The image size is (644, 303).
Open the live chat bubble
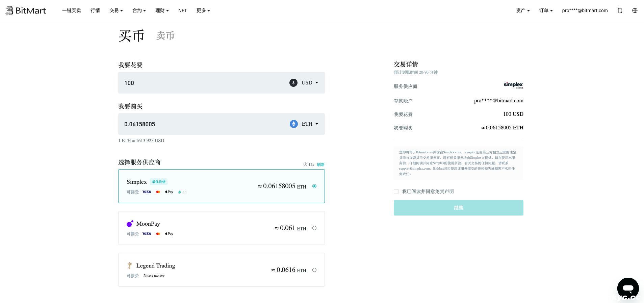[627, 288]
